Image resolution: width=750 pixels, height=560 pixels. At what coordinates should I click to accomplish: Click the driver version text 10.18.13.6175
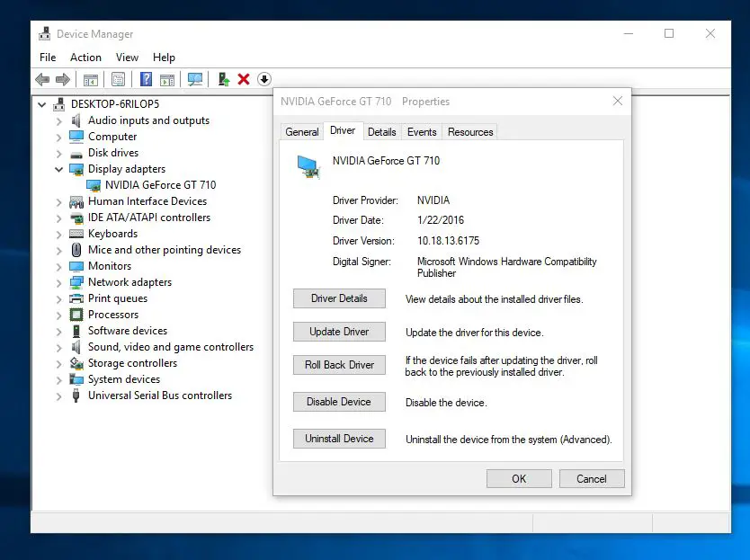pyautogui.click(x=448, y=241)
